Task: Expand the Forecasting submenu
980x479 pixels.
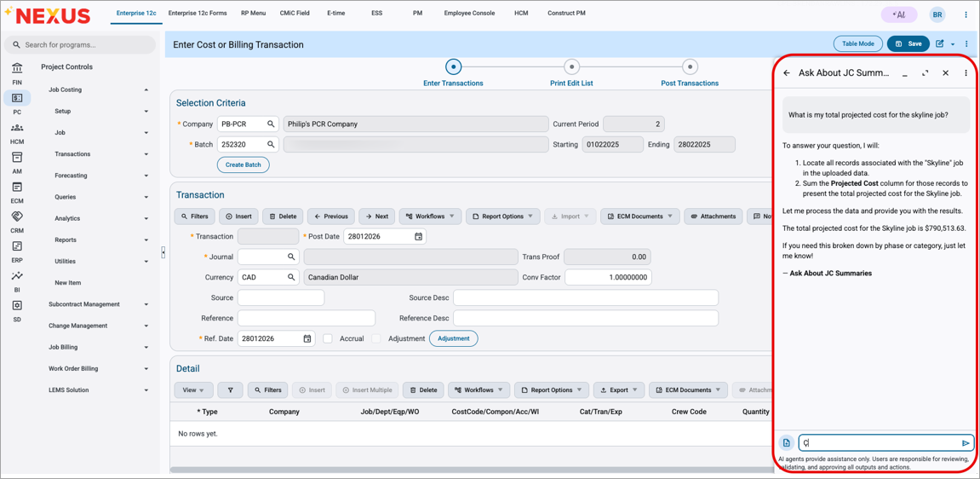Action: tap(146, 176)
